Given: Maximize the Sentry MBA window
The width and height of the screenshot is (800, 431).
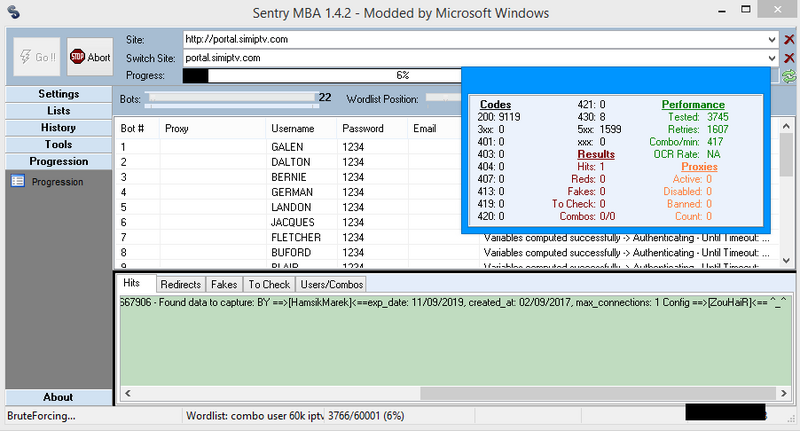Looking at the screenshot, I should coord(746,9).
